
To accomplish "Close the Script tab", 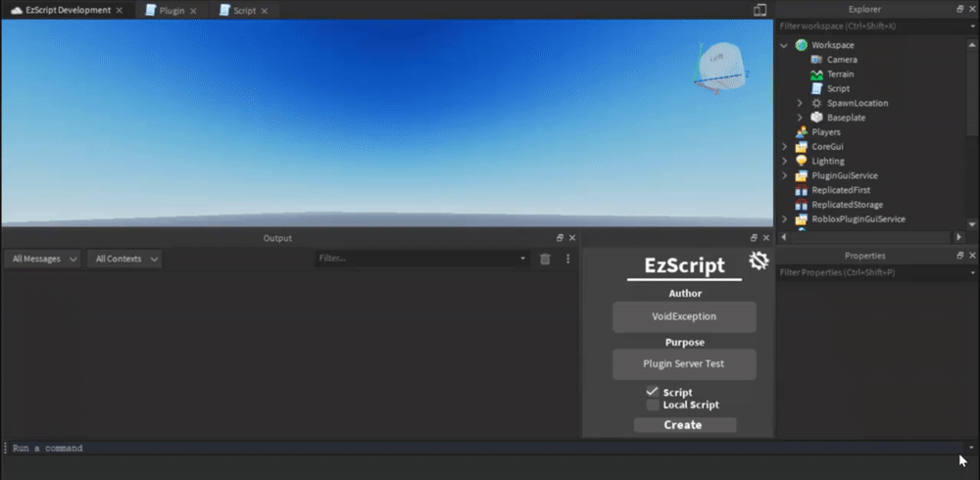I will coord(265,11).
